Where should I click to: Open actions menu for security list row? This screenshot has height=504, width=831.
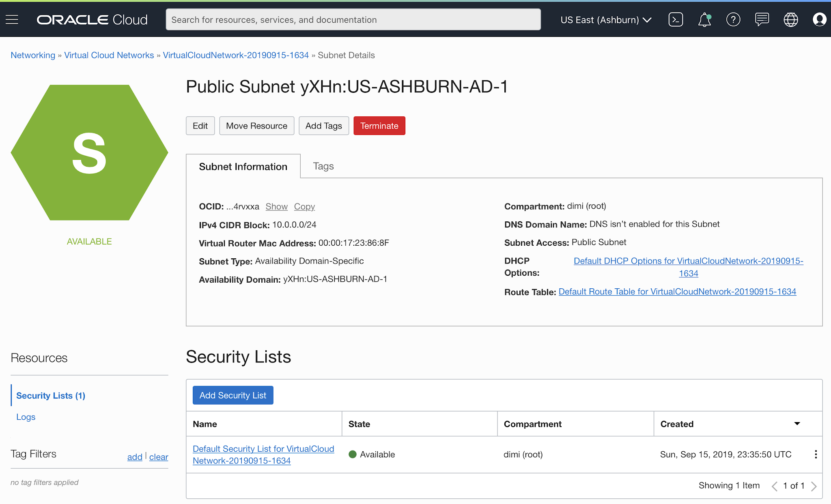coord(816,454)
